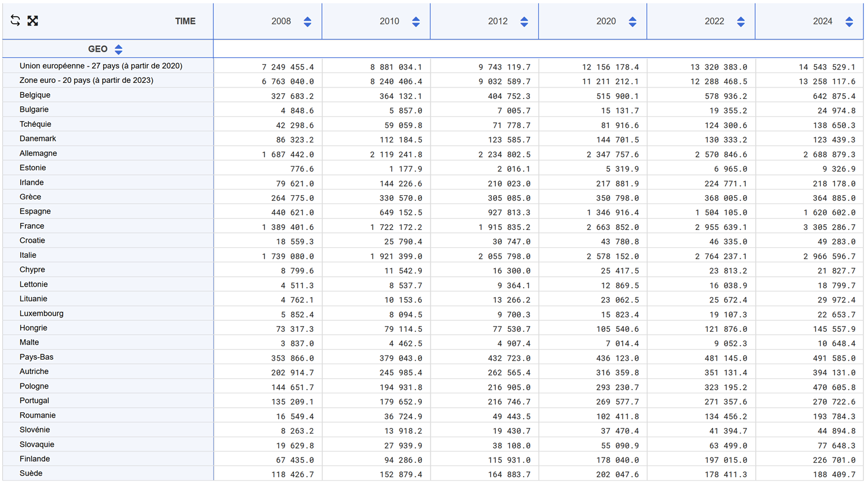The image size is (868, 487).
Task: Click the France row label
Action: pyautogui.click(x=32, y=226)
